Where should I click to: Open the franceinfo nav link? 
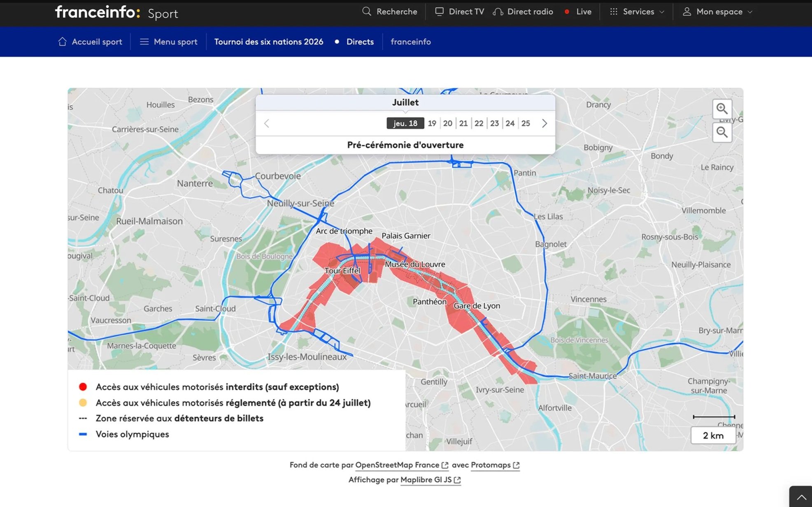411,42
